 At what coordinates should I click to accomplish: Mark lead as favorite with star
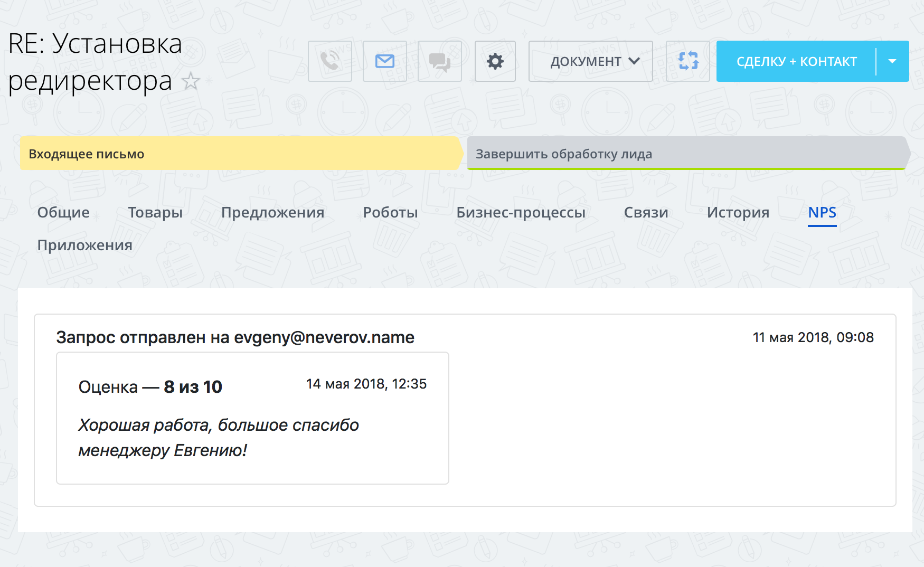(x=191, y=82)
